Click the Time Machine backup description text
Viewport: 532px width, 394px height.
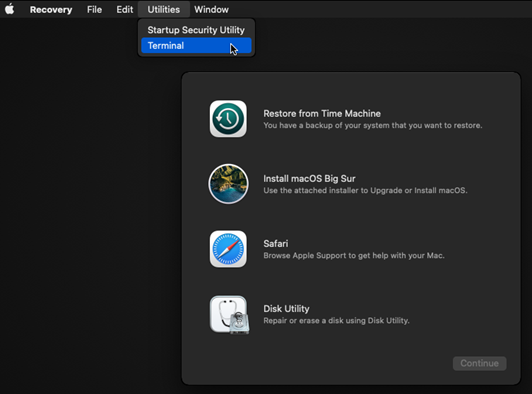(x=373, y=125)
